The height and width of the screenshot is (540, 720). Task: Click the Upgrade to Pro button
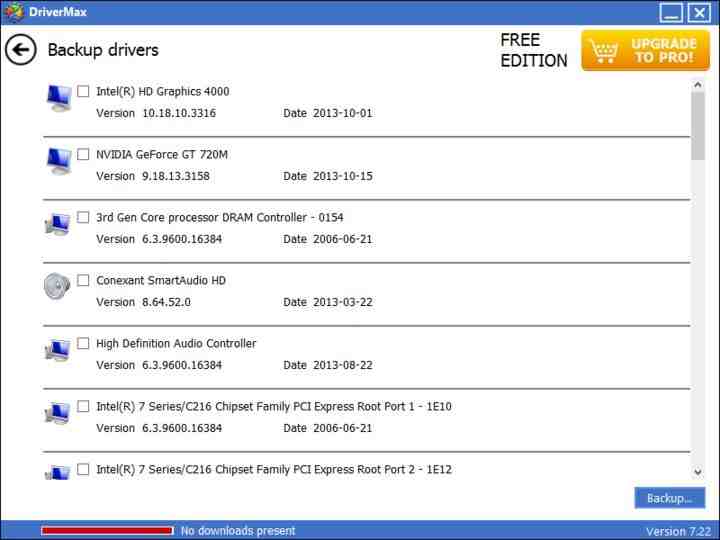point(645,51)
